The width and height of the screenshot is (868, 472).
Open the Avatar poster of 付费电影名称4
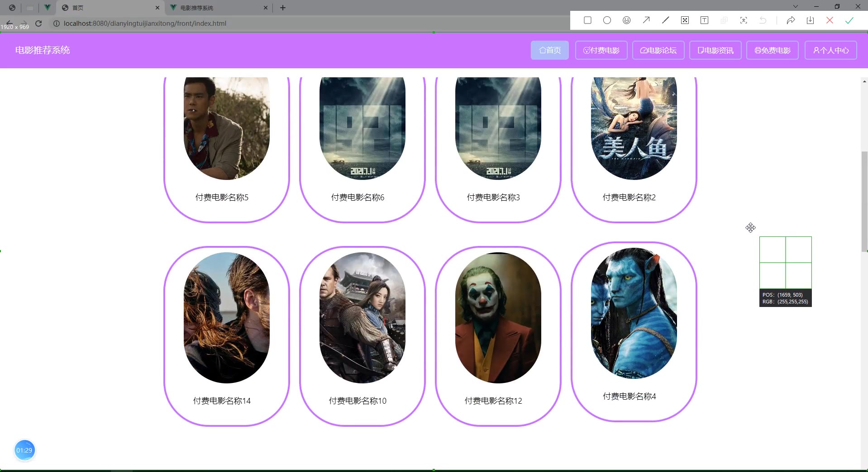[634, 313]
